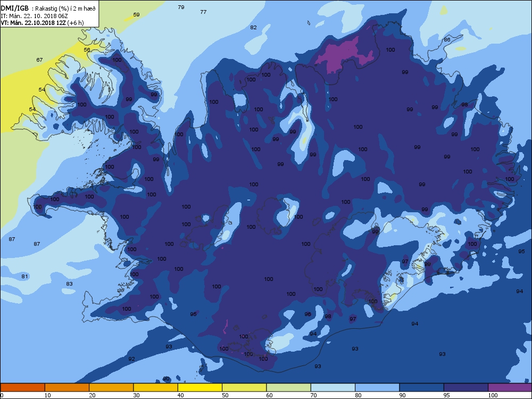Viewport: 532px width, 399px height.
Task: Select the northeast value 86
Action: pyautogui.click(x=447, y=40)
